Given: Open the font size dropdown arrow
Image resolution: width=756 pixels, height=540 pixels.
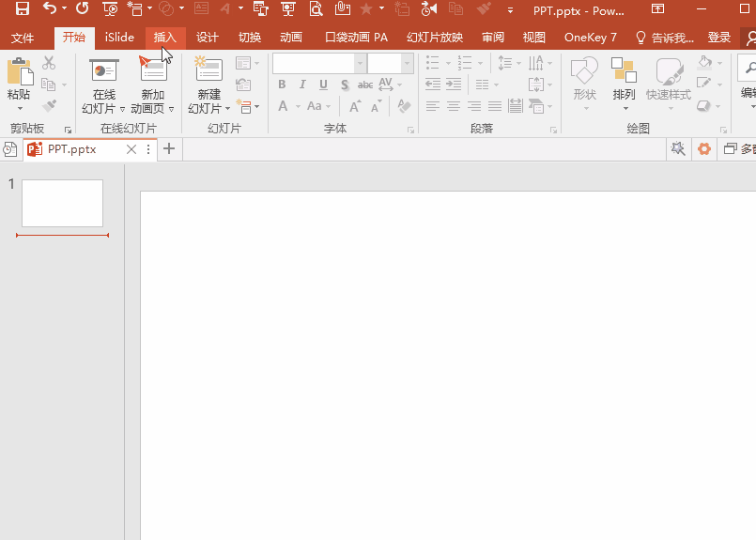Looking at the screenshot, I should (407, 63).
